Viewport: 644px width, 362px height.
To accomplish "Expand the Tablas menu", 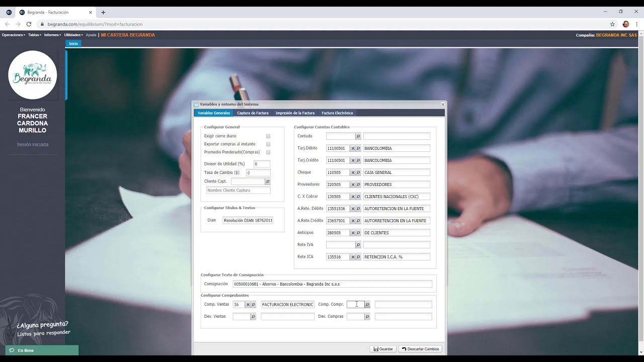I will [34, 35].
